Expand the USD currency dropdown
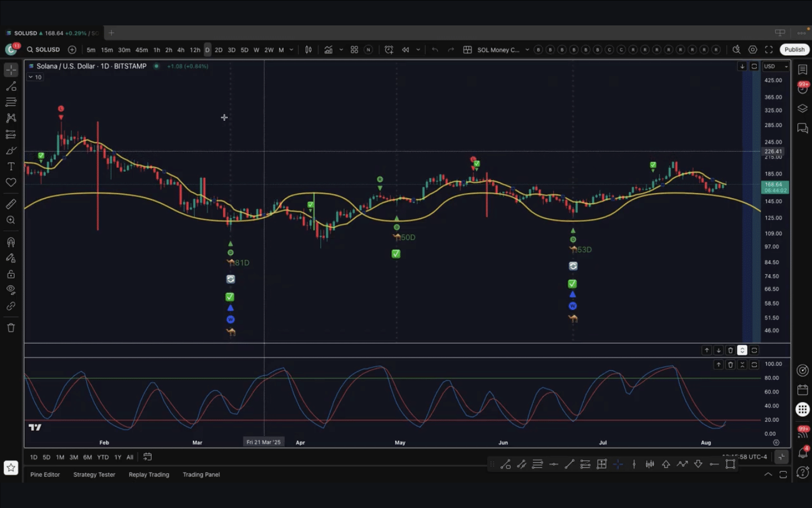Viewport: 812px width, 508px height. (776, 67)
